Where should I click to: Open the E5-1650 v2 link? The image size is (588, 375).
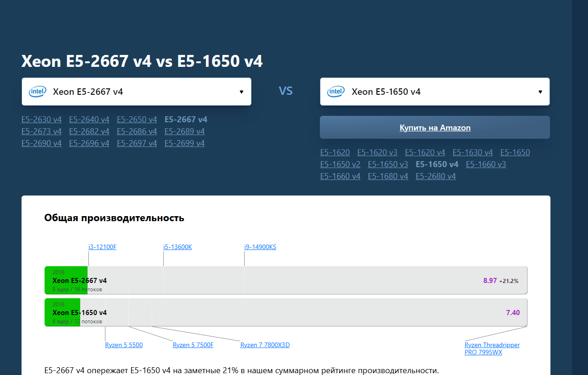(340, 164)
